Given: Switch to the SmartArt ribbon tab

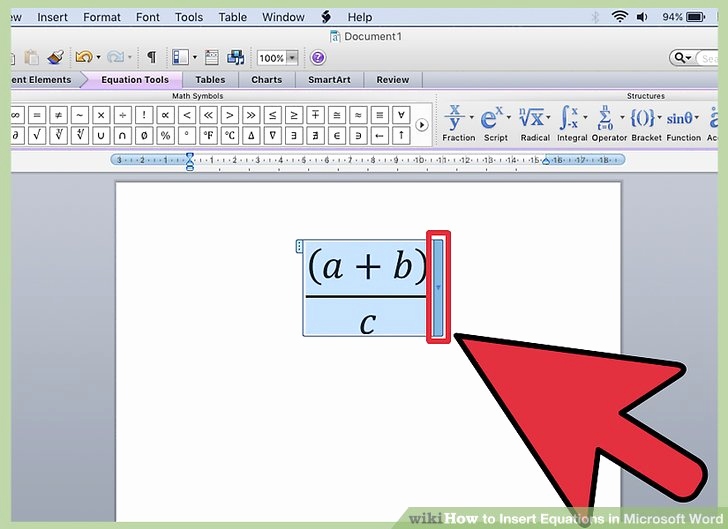Looking at the screenshot, I should click(329, 80).
